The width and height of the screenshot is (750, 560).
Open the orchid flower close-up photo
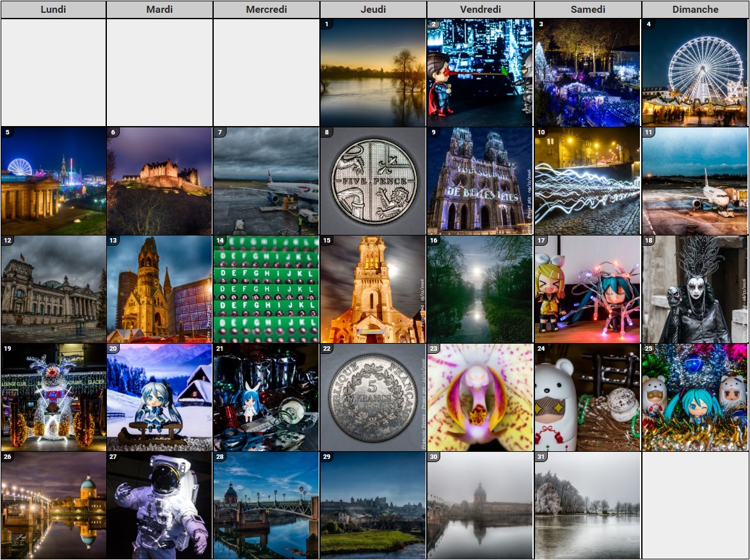[x=480, y=398]
